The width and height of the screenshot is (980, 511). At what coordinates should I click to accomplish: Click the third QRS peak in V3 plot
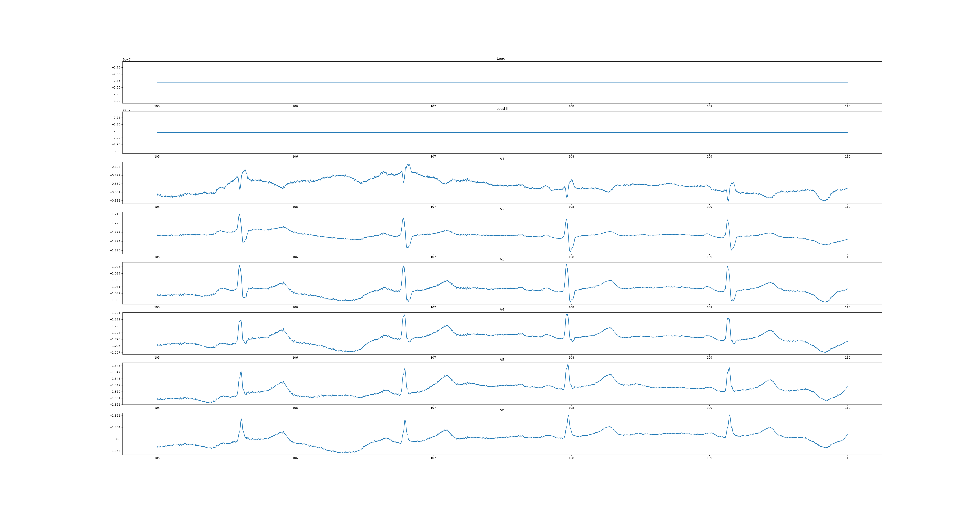(566, 265)
